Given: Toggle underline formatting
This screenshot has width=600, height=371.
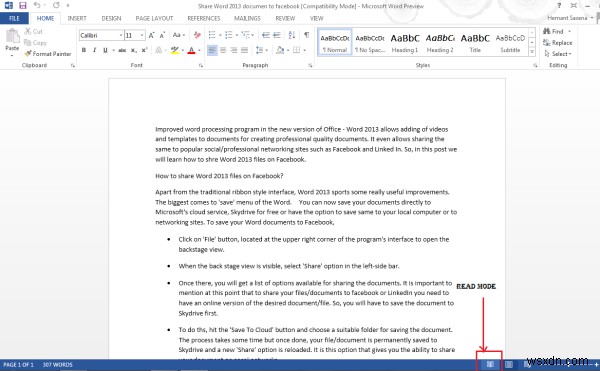Looking at the screenshot, I should (x=105, y=50).
